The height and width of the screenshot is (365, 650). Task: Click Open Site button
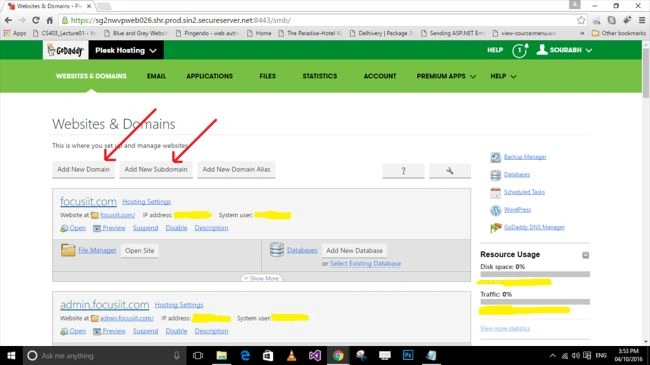140,251
